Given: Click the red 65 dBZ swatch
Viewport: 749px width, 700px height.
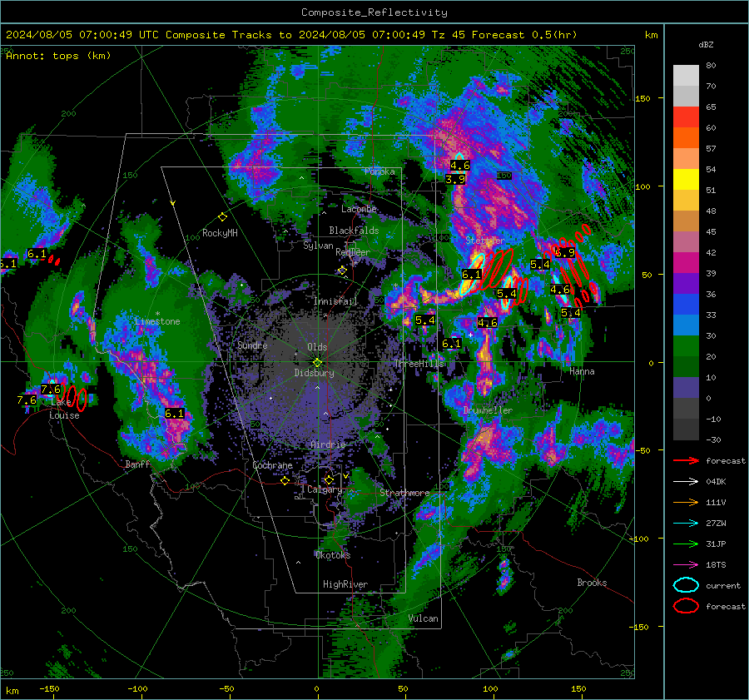Looking at the screenshot, I should click(686, 117).
